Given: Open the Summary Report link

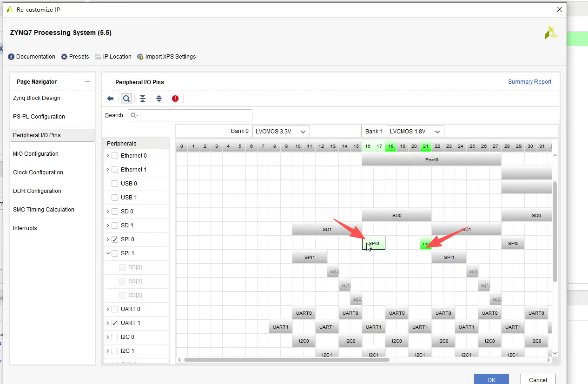Looking at the screenshot, I should tap(529, 82).
